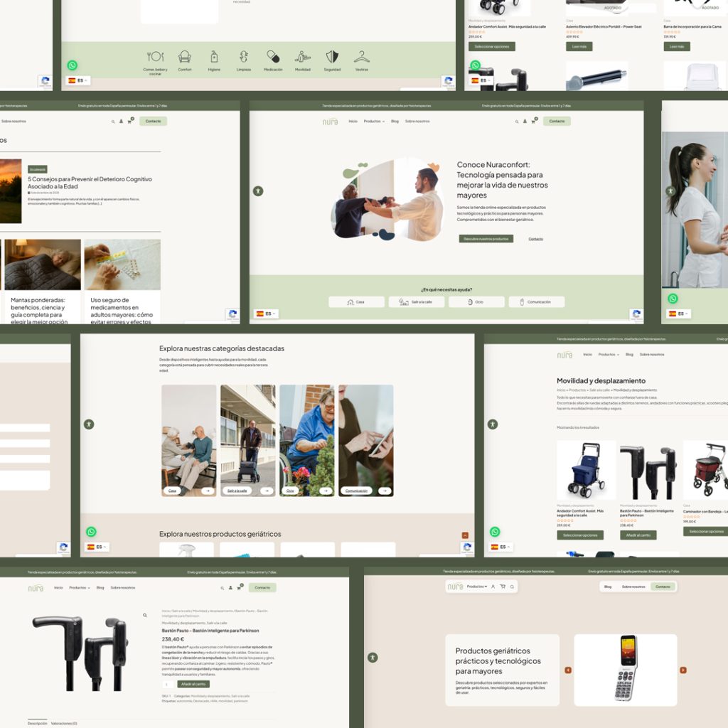Open the Movilidad category icon

click(303, 57)
